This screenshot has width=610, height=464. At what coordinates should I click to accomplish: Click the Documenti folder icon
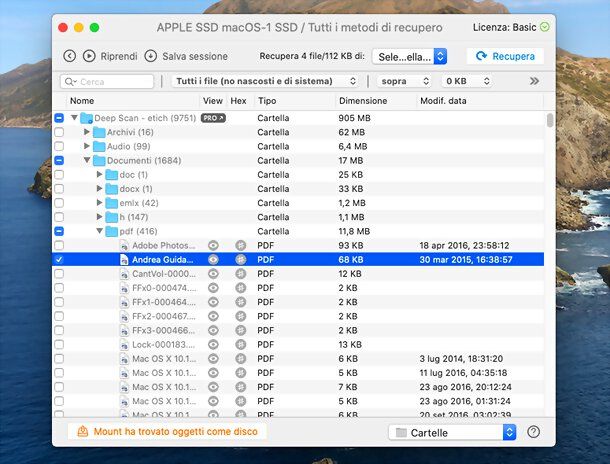99,160
